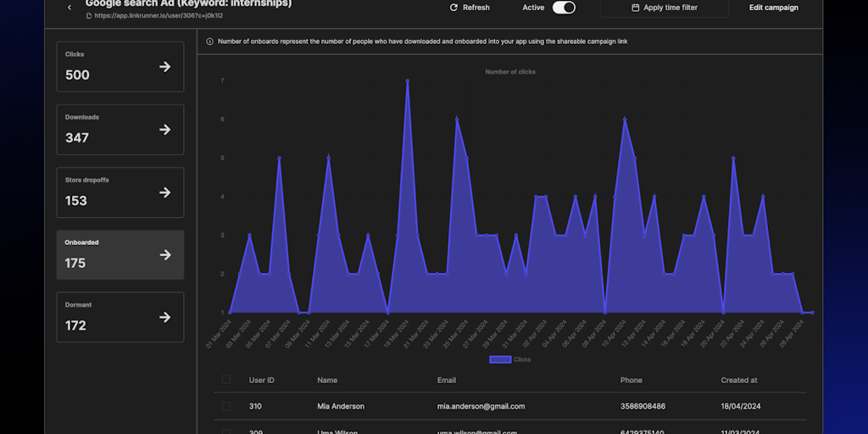Click the Store dropoffs arrow icon

point(165,192)
